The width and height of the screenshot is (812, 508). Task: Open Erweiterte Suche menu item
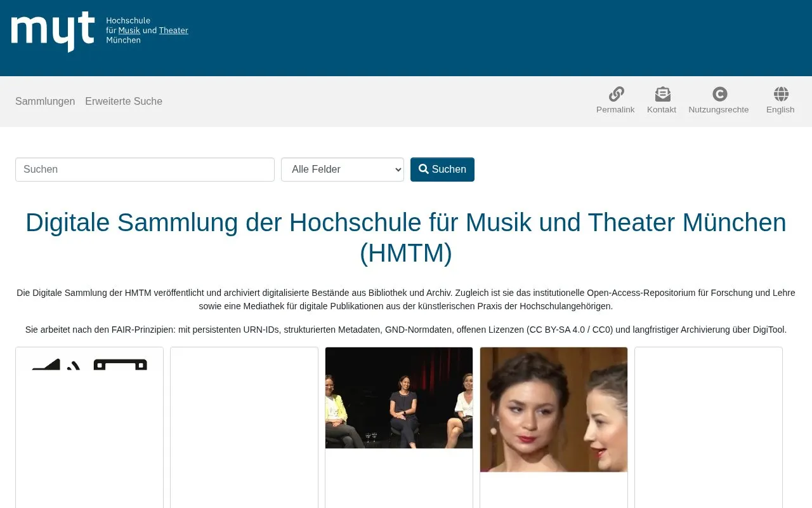pos(124,102)
